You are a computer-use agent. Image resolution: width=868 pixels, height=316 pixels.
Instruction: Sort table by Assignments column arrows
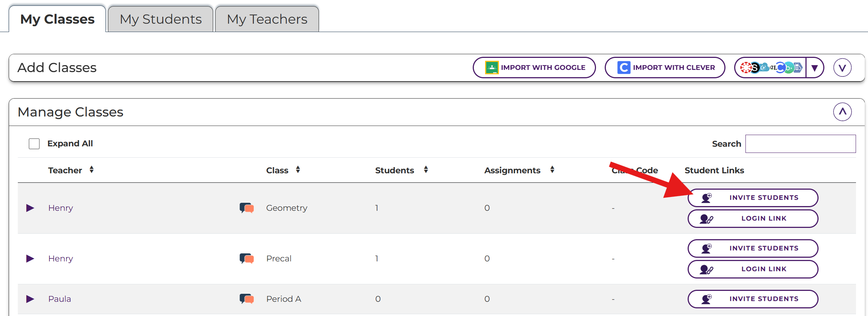point(552,170)
